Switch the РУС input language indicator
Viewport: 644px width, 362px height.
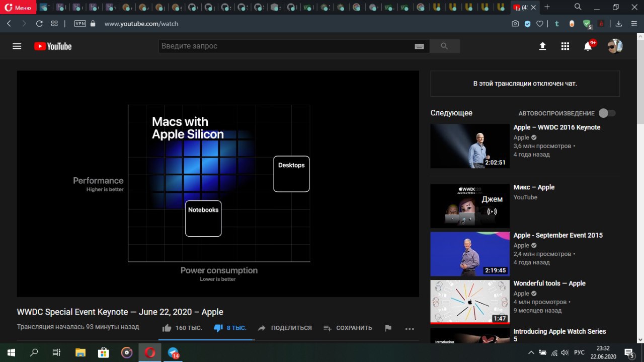click(x=580, y=352)
